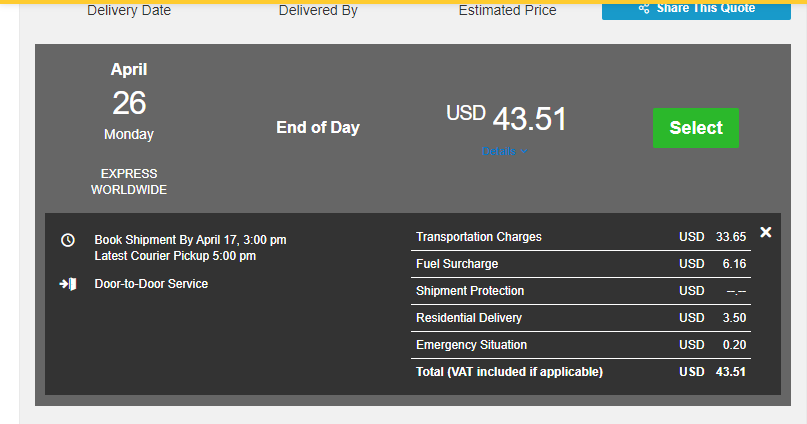The image size is (807, 424).
Task: Click the Shipment Protection line item
Action: [581, 291]
